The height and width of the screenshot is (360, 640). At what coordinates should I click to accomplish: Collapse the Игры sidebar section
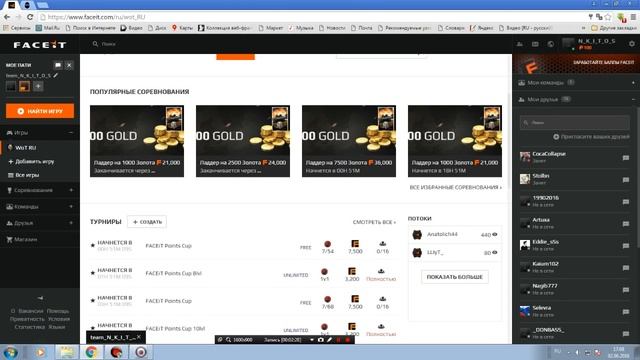point(71,133)
